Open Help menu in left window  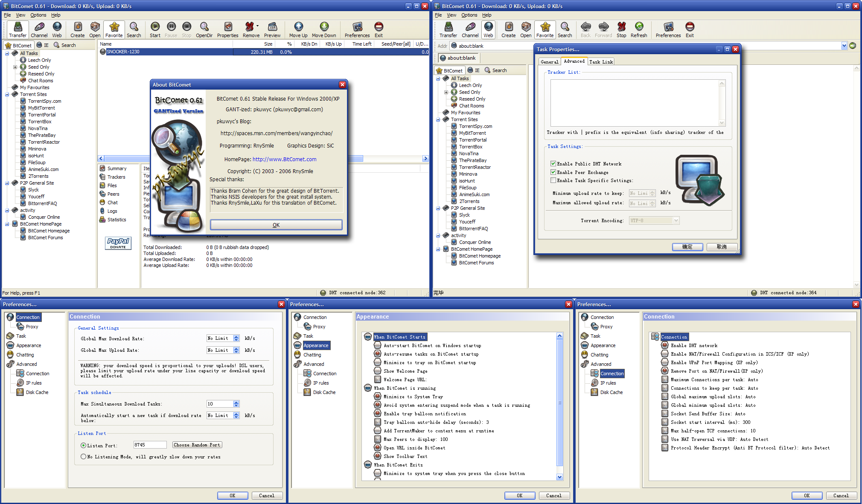pos(55,15)
